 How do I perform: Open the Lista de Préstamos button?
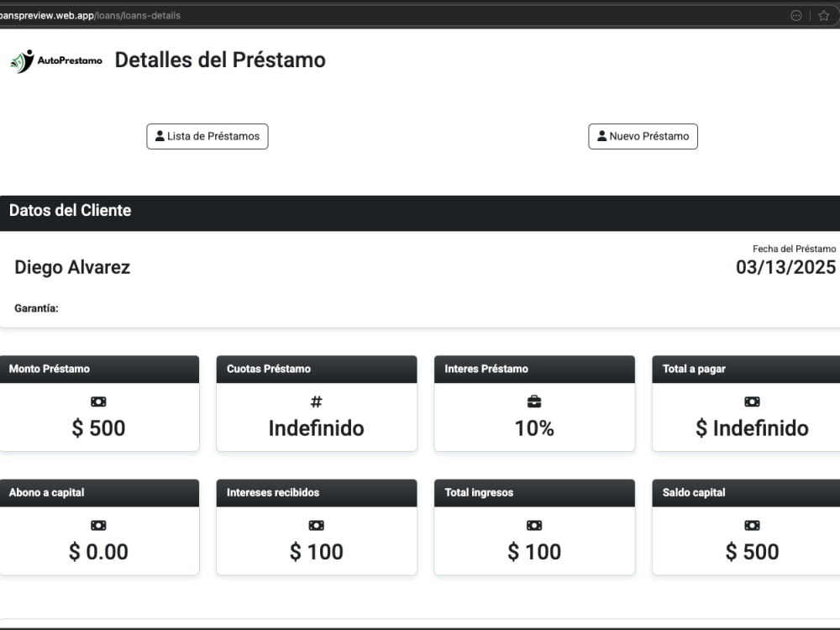click(207, 137)
